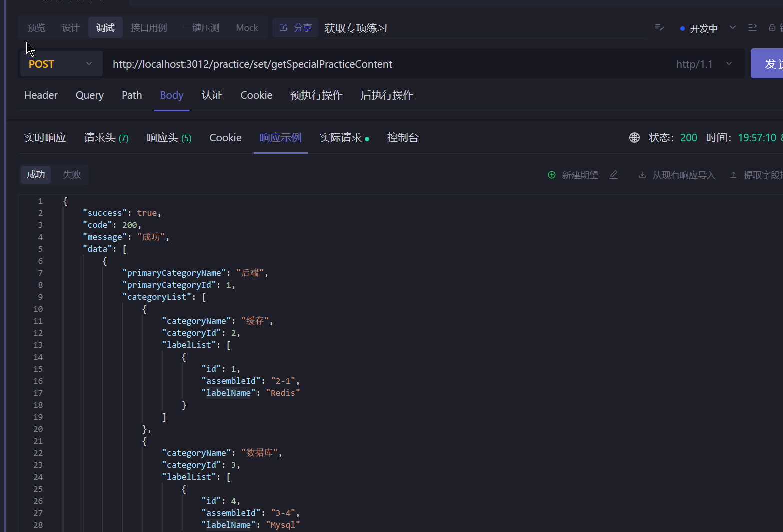
Task: Open the 一键压测 tab
Action: (x=201, y=28)
